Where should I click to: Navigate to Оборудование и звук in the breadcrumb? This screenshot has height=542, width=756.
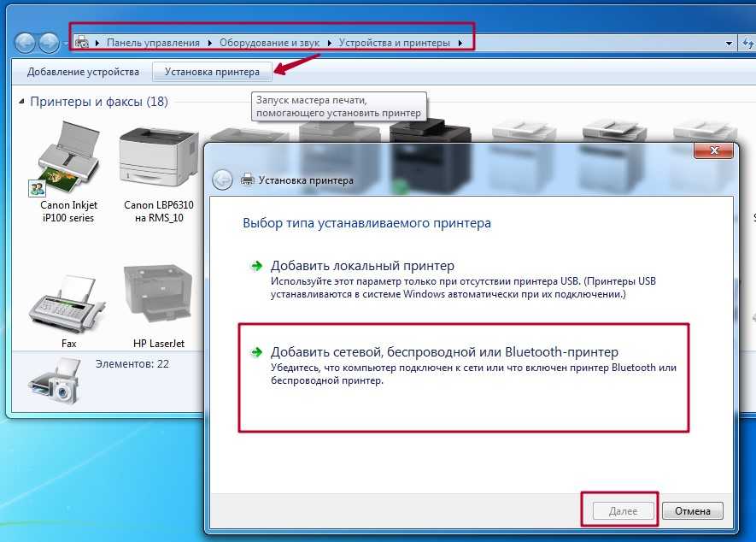[269, 43]
